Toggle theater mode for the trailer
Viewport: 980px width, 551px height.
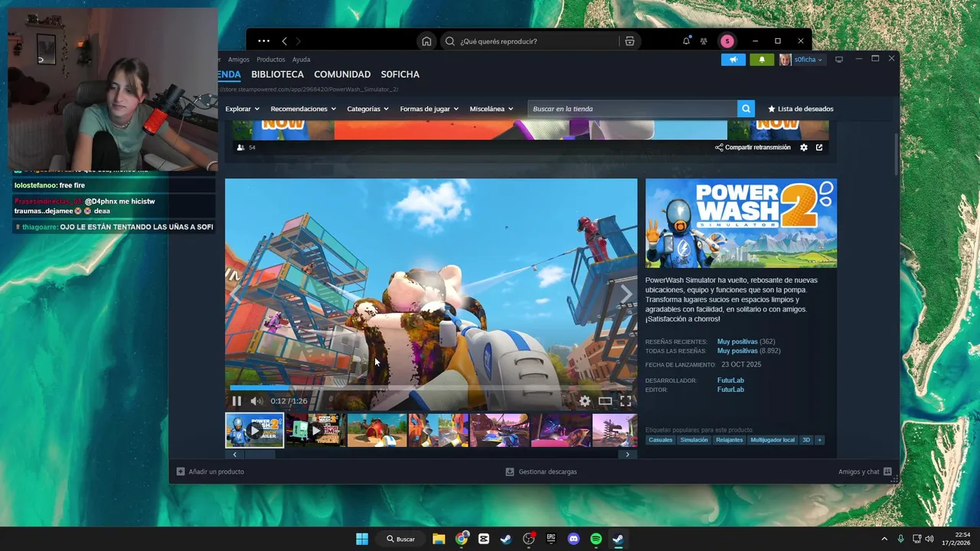pos(605,401)
